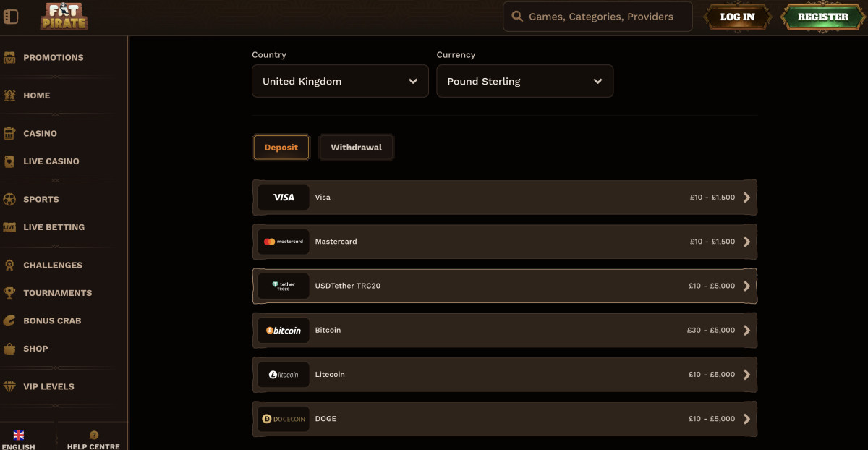
Task: Expand the DOGE row chevron
Action: 746,419
